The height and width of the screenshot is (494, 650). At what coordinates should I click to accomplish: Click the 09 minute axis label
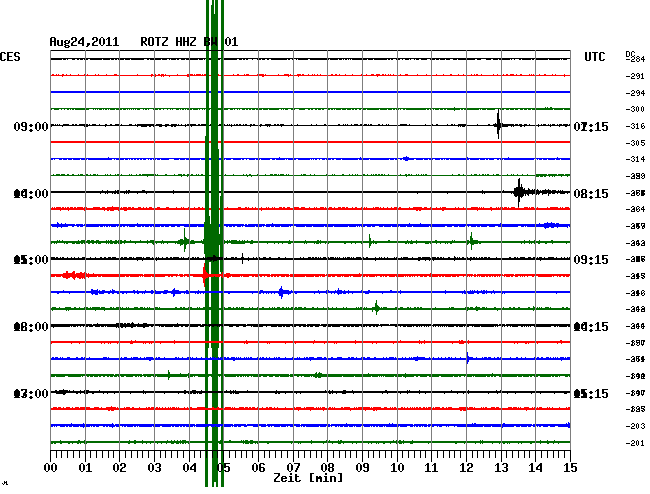(362, 468)
